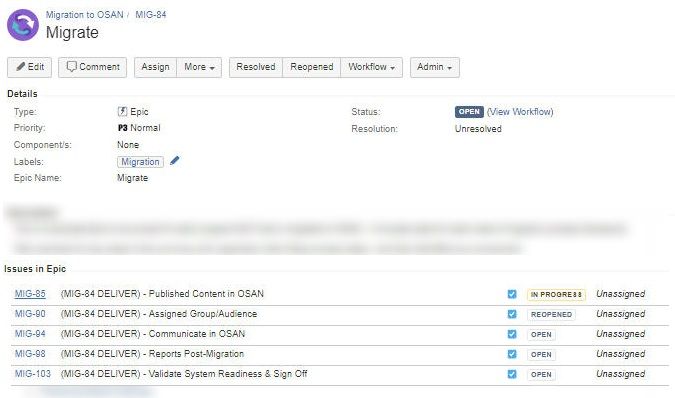Open issue MIG-85 link

30,294
